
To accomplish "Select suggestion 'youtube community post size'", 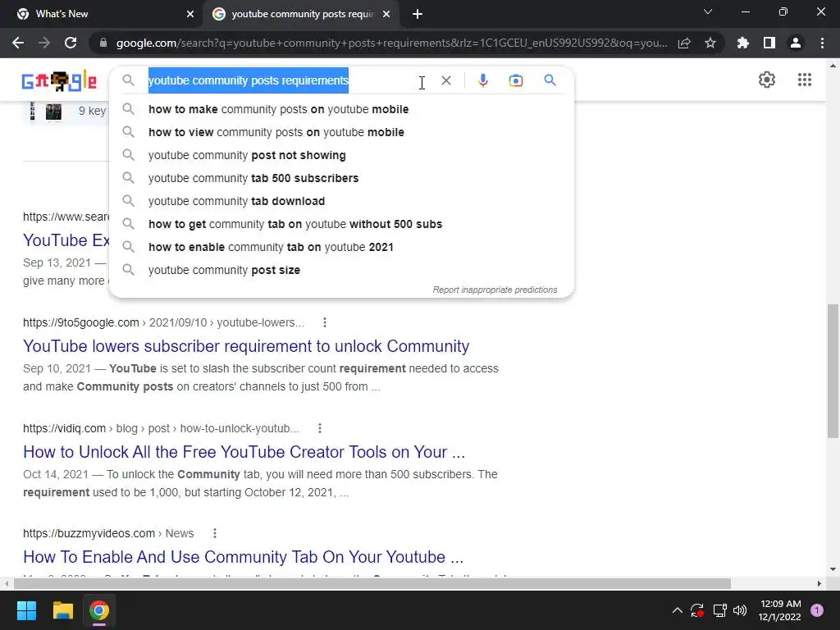I will (x=341, y=271).
